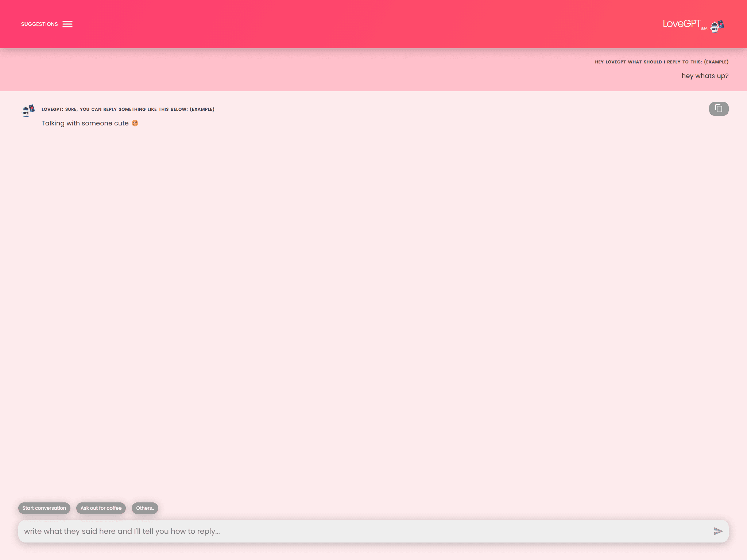Click the smiley emoji in the reply
Viewport: 747px width, 560px height.
click(x=135, y=123)
